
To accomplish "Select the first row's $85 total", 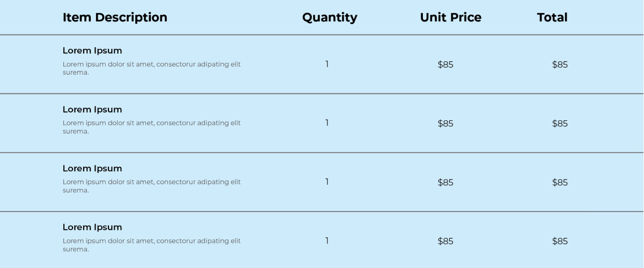I will coord(560,64).
